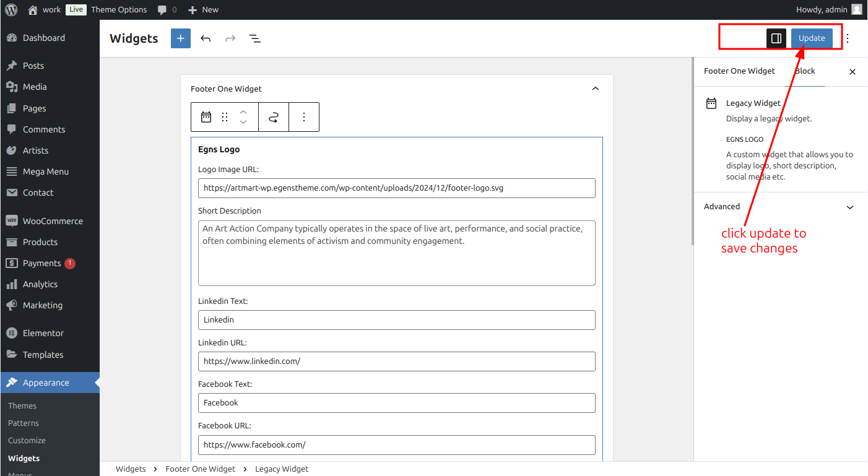Collapse the Footer One Widget area

point(596,89)
